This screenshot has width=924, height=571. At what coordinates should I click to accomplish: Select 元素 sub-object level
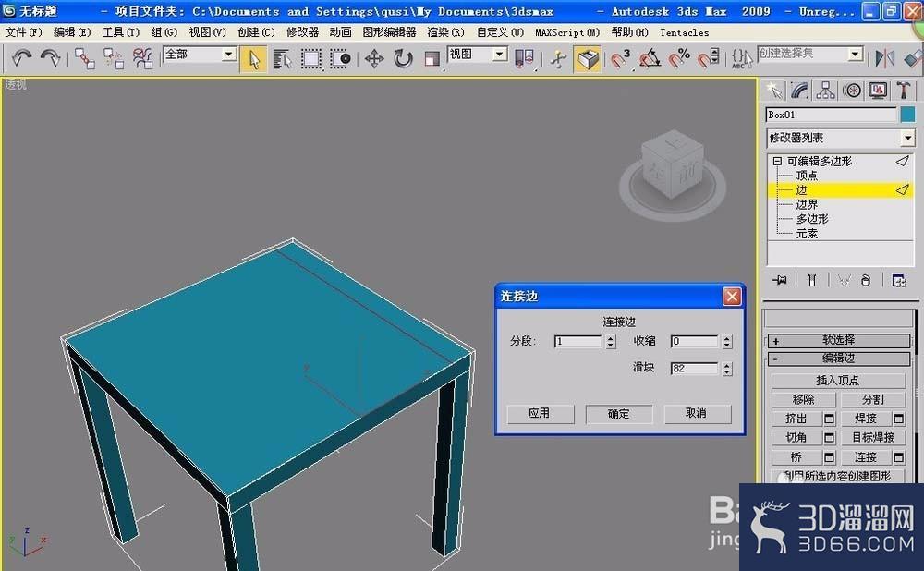click(806, 234)
